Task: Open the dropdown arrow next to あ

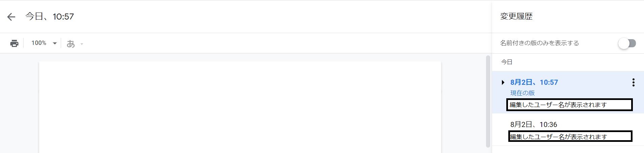Action: pos(82,44)
